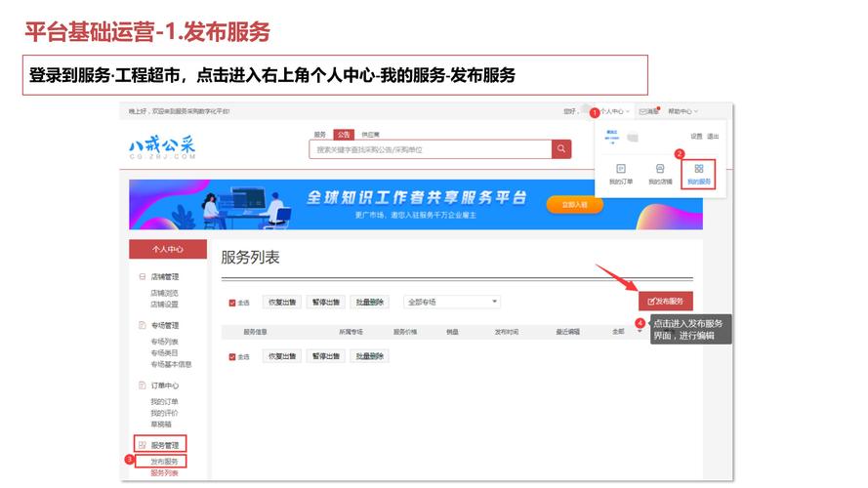Click the upper 恢复出售 button
This screenshot has width=868, height=488.
click(282, 303)
